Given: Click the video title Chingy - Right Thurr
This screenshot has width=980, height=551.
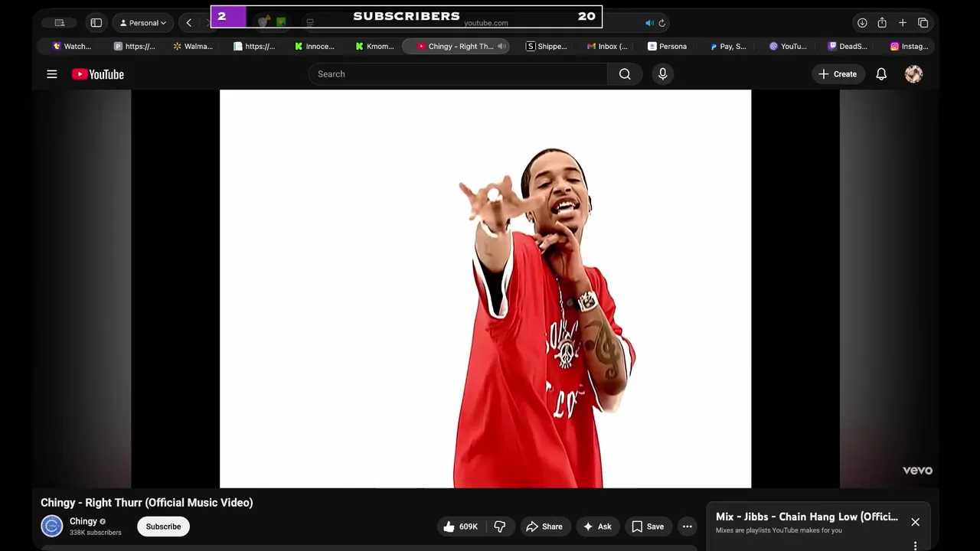Looking at the screenshot, I should pyautogui.click(x=147, y=503).
